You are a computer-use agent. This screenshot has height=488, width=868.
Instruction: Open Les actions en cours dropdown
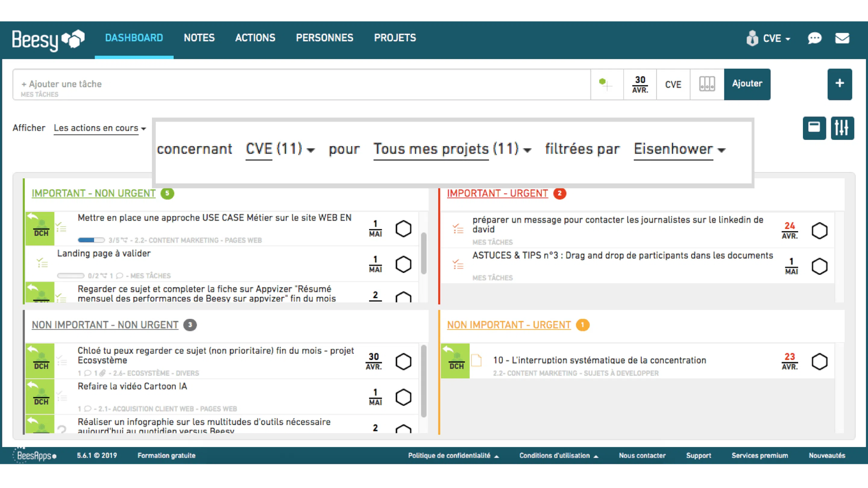tap(100, 128)
